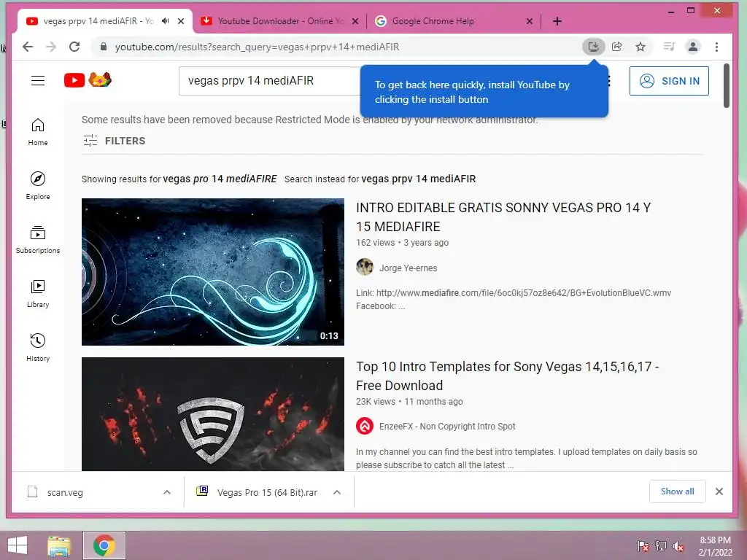Viewport: 747px width, 560px height.
Task: Mute the tab audio speaker icon
Action: pyautogui.click(x=165, y=21)
